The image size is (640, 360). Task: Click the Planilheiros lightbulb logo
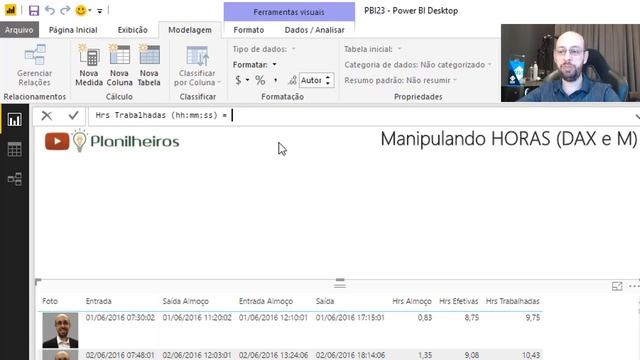click(x=80, y=140)
